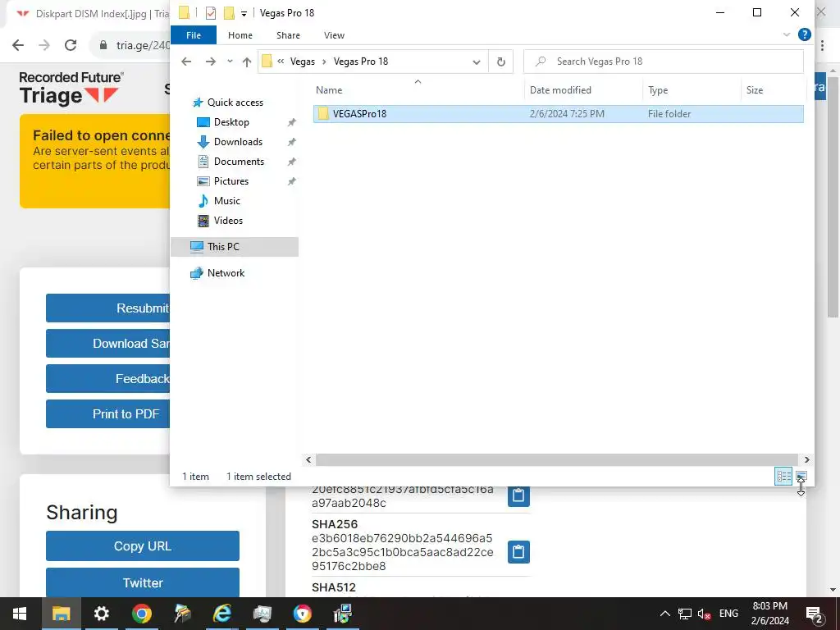Viewport: 840px width, 630px height.
Task: Click the Feedback button in Triage
Action: coord(108,379)
